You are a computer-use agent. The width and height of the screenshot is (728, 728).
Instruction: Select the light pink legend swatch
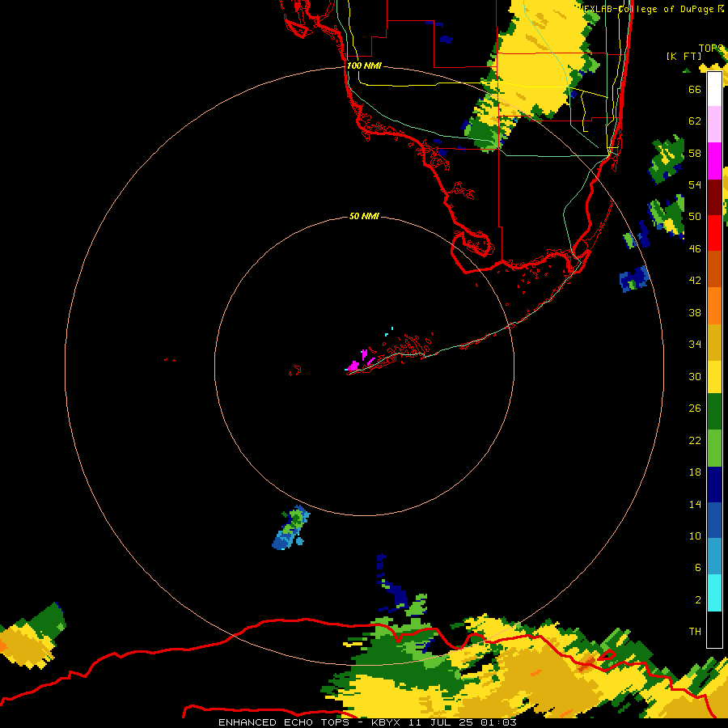(714, 125)
